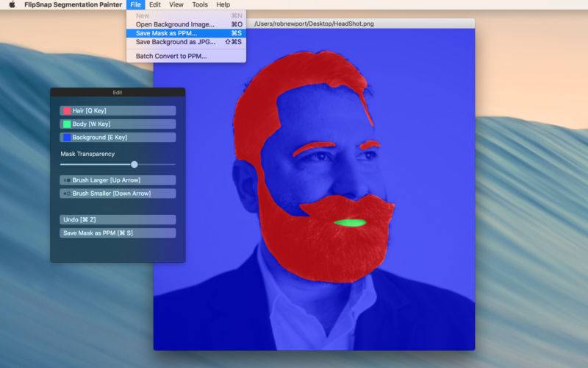Choose Save Mask as PPM menu item
The height and width of the screenshot is (368, 588).
pyautogui.click(x=187, y=33)
